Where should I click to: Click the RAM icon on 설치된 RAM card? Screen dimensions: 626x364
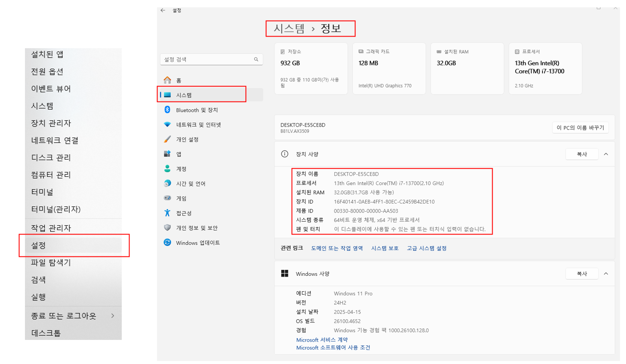click(439, 52)
